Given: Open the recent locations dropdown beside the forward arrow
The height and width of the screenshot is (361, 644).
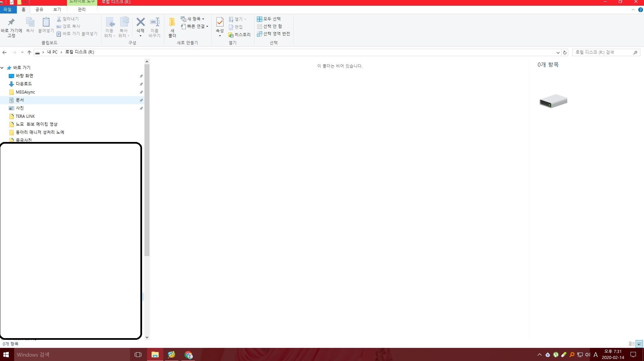Looking at the screenshot, I should click(x=22, y=52).
